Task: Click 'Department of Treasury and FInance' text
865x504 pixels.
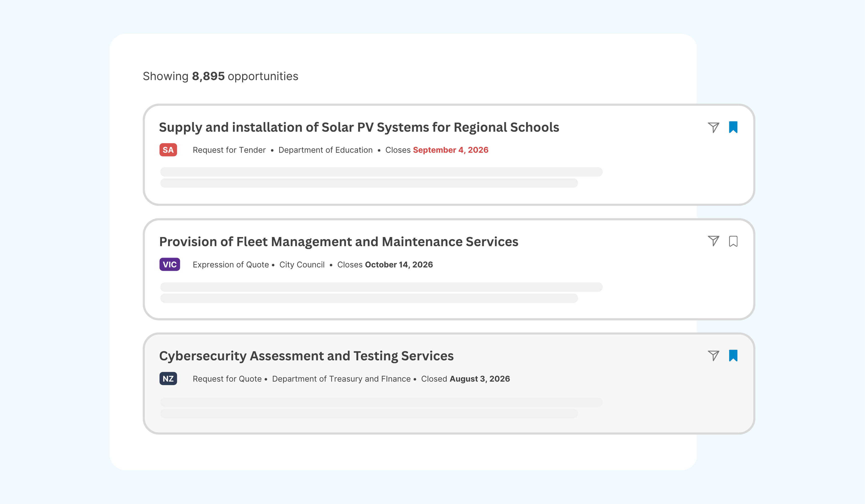Action: click(x=341, y=379)
